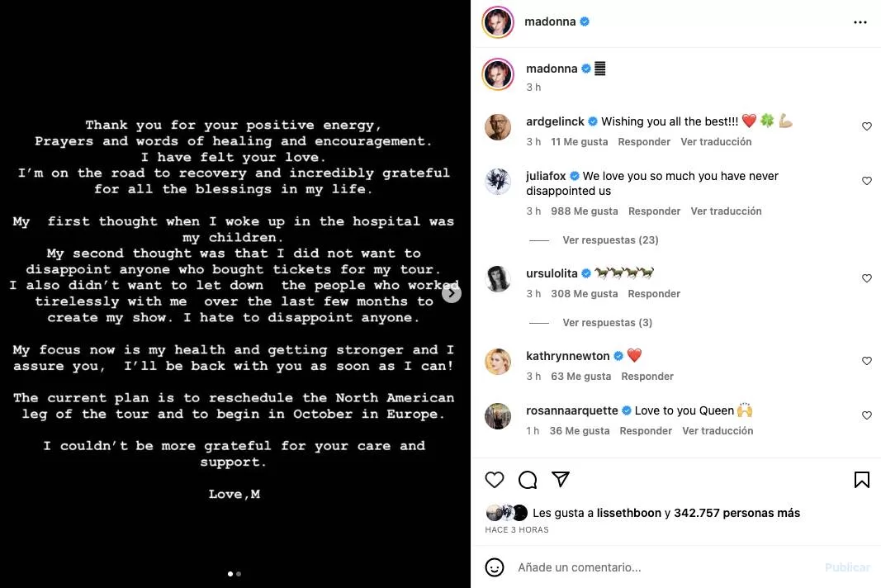Share the post with the paper plane icon
The image size is (881, 588).
[x=561, y=480]
